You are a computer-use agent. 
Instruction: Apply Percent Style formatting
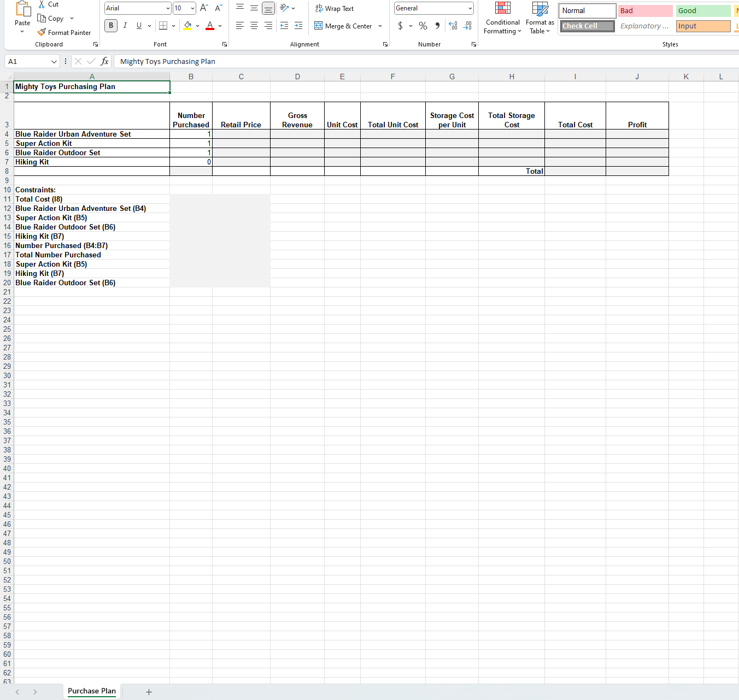tap(423, 26)
